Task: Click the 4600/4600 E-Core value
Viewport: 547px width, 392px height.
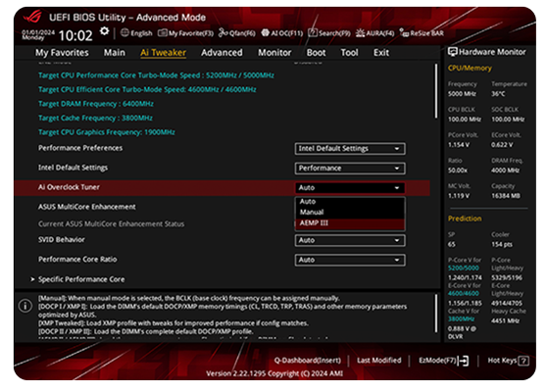Action: (x=464, y=293)
